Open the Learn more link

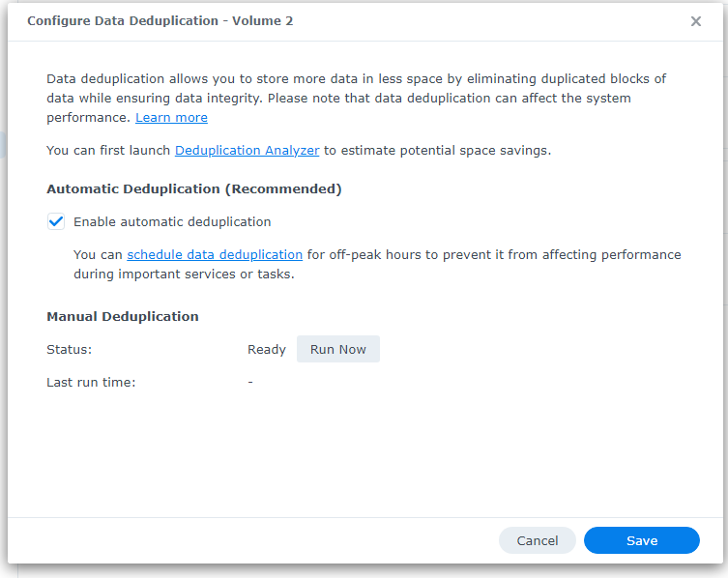coord(171,118)
